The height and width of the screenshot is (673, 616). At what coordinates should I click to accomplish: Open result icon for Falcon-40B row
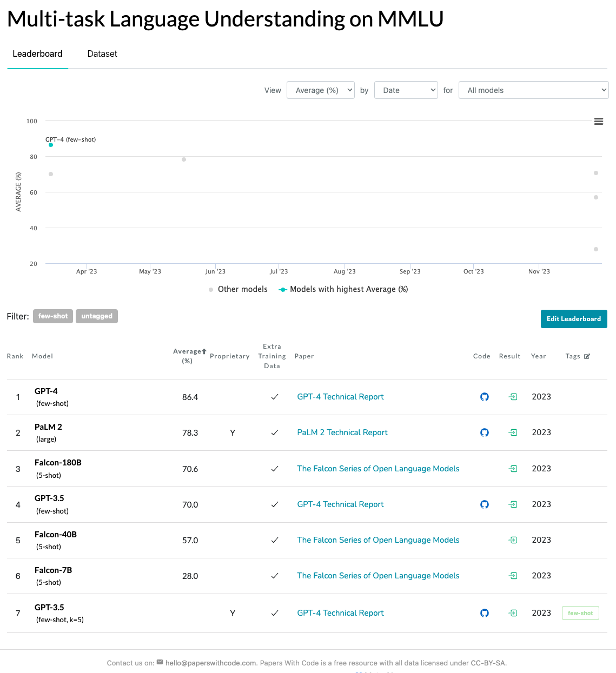[x=513, y=540]
